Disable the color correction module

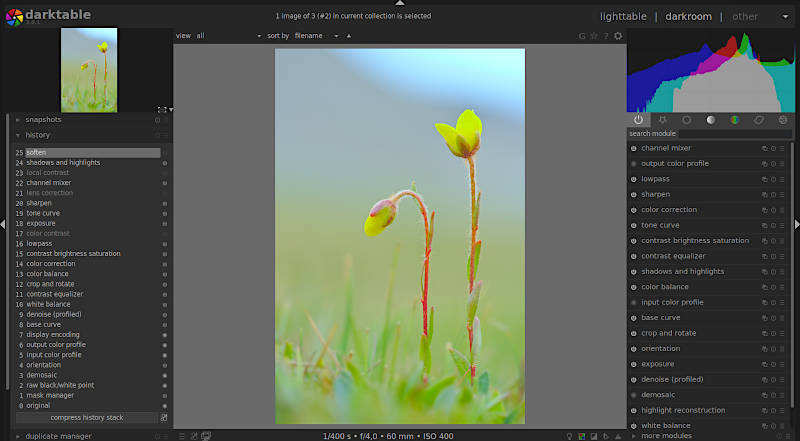pyautogui.click(x=634, y=210)
